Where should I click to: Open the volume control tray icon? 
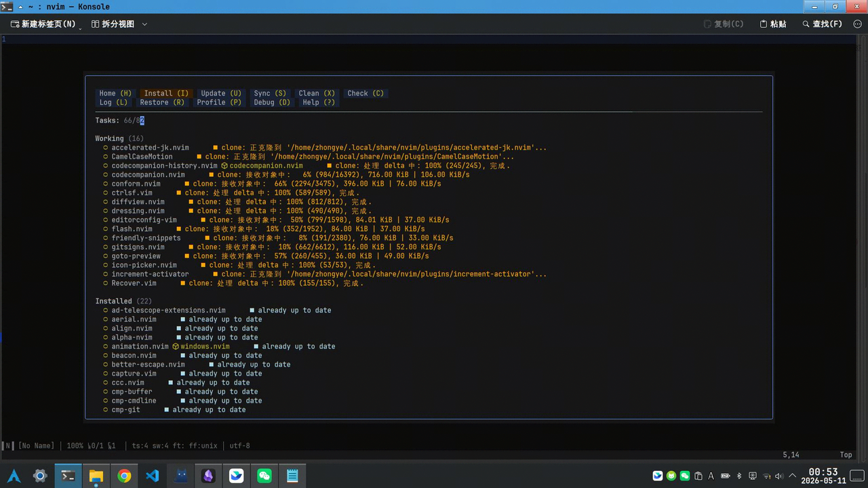[x=779, y=476]
